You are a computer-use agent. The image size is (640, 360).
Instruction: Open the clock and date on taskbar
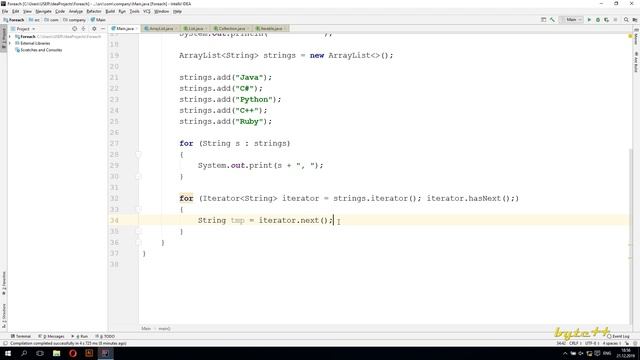[625, 353]
